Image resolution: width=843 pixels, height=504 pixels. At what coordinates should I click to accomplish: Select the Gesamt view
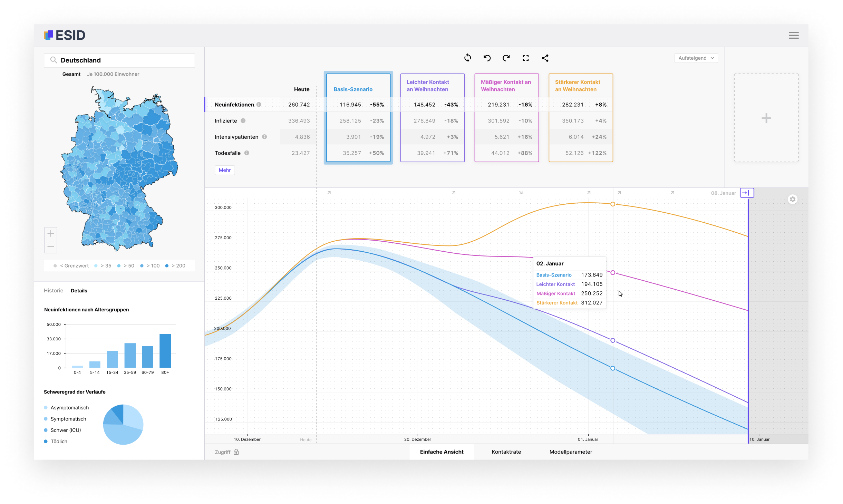click(x=71, y=74)
